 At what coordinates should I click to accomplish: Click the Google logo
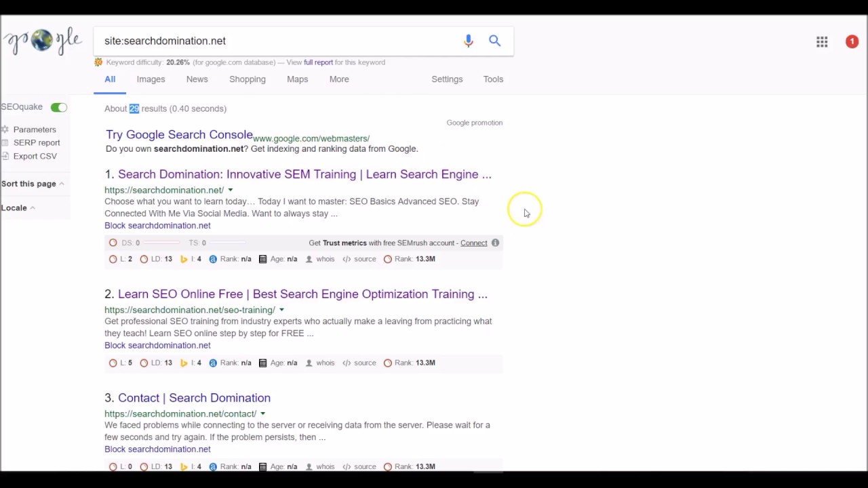(x=42, y=42)
